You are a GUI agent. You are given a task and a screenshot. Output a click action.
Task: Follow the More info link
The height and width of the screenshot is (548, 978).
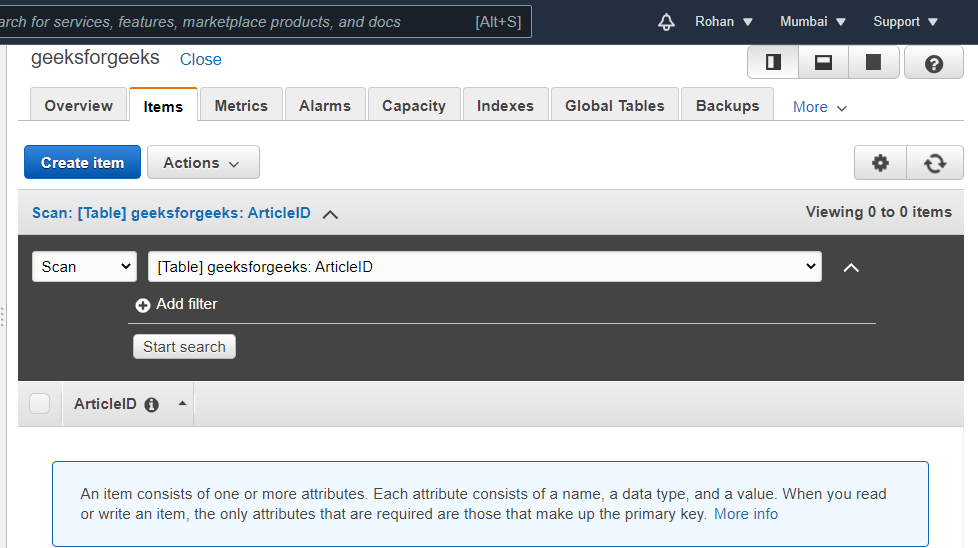[x=745, y=514]
